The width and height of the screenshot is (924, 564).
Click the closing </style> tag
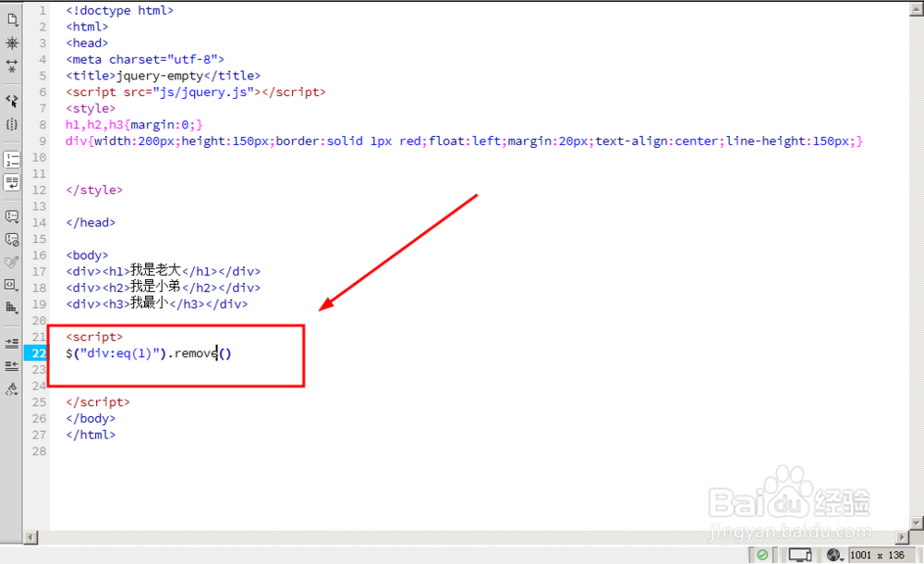pos(94,190)
